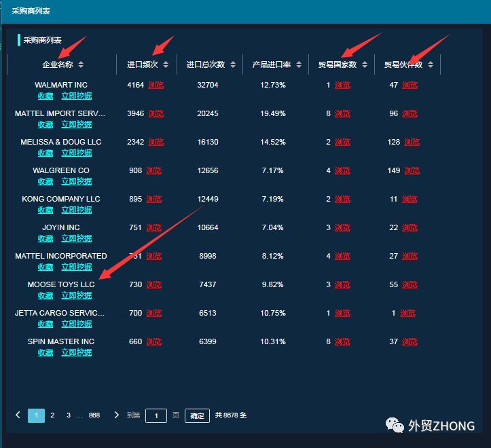Select company name MOOSE TOYS LLC
This screenshot has height=448, width=491.
pos(61,284)
